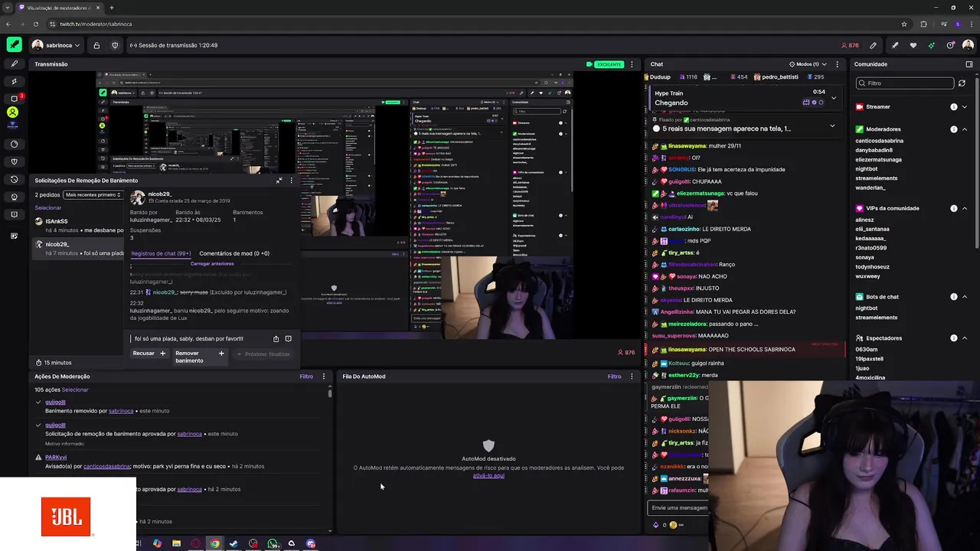Collapse the VIPs da comunidade section

(965, 208)
